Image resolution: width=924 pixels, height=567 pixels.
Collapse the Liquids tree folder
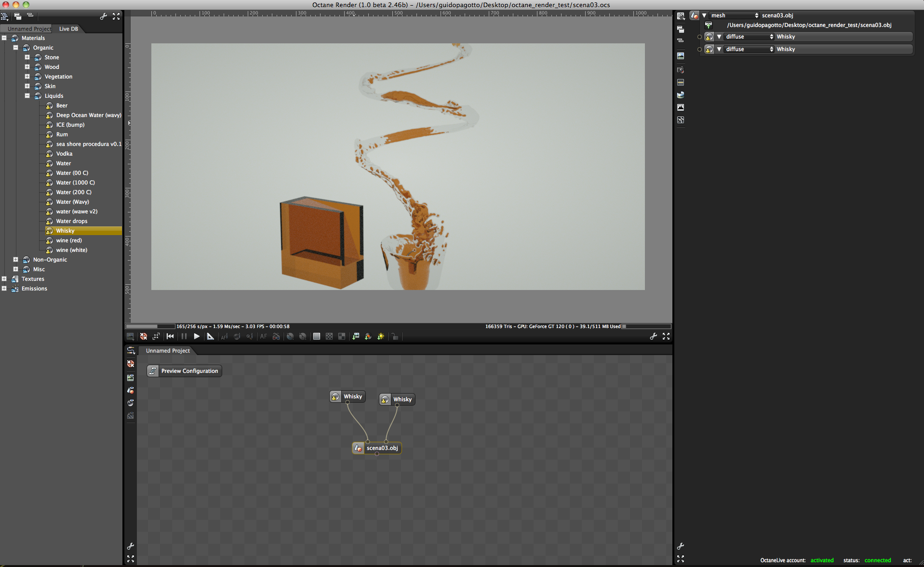click(27, 96)
